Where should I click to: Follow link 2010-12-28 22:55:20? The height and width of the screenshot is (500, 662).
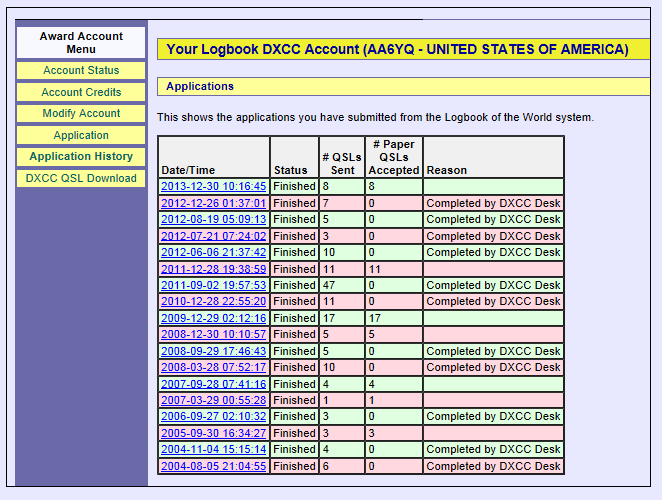(x=214, y=301)
